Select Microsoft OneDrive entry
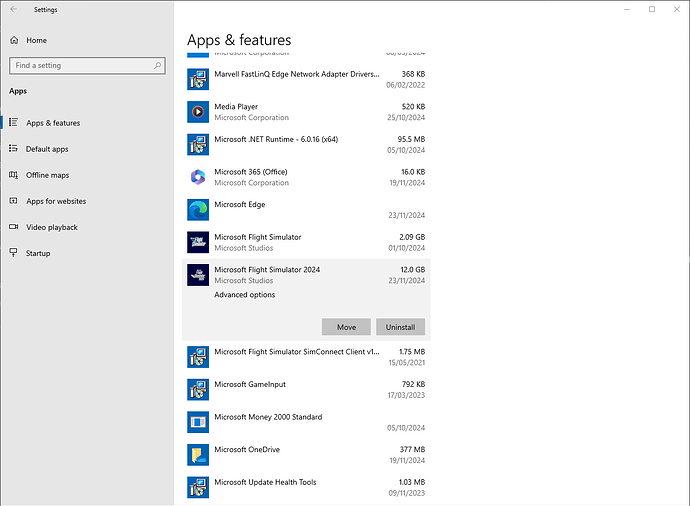Image resolution: width=690 pixels, height=506 pixels. pos(306,455)
